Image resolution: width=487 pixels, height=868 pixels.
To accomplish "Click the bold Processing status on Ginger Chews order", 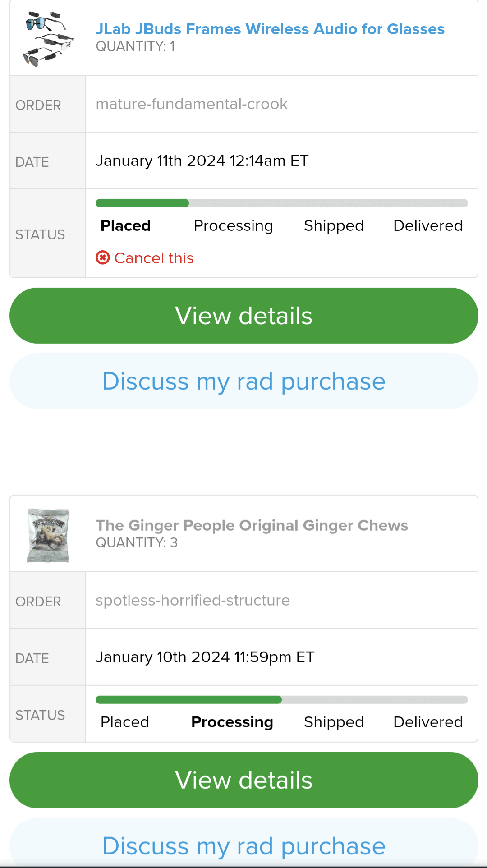I will pyautogui.click(x=232, y=722).
